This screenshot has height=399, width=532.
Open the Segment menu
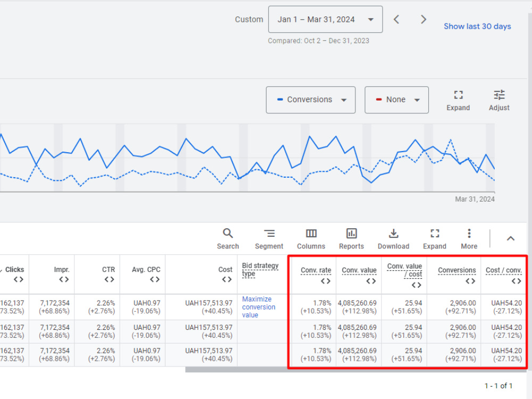pyautogui.click(x=269, y=239)
